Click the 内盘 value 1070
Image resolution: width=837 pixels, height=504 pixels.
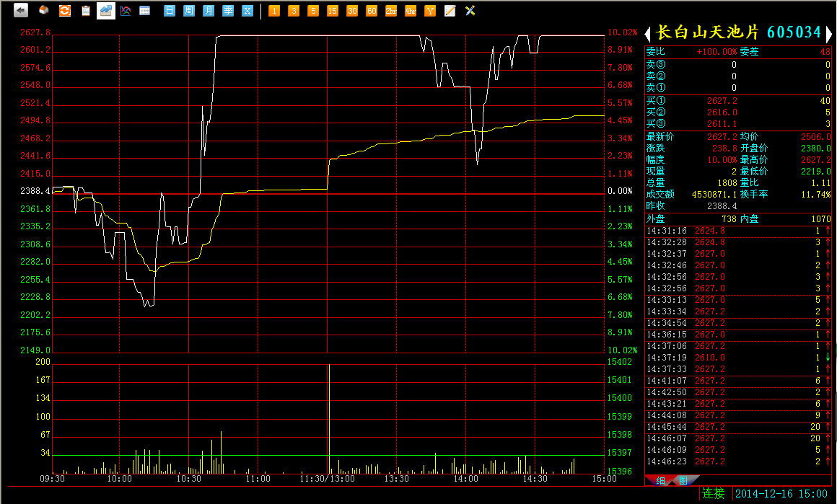pyautogui.click(x=821, y=218)
